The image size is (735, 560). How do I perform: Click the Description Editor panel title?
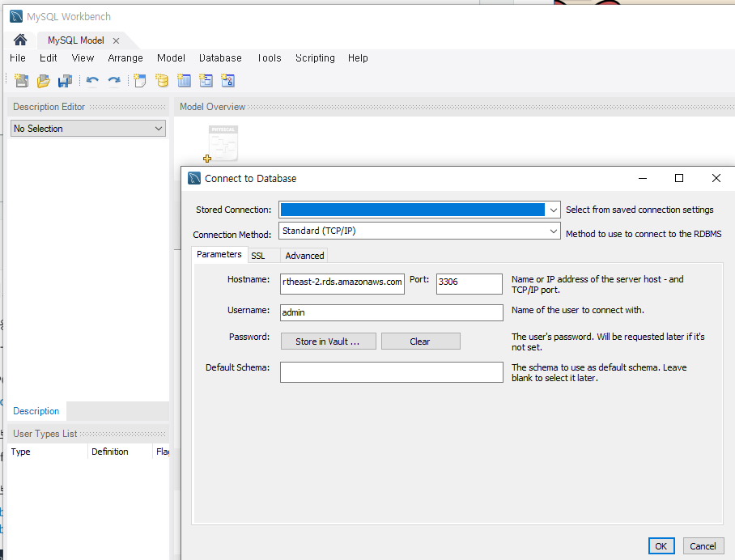49,107
